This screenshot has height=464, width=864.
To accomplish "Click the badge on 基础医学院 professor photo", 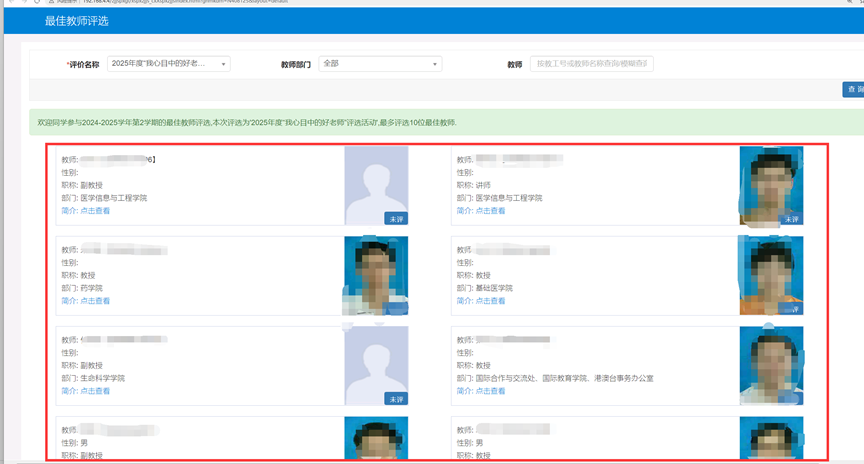I will click(791, 309).
